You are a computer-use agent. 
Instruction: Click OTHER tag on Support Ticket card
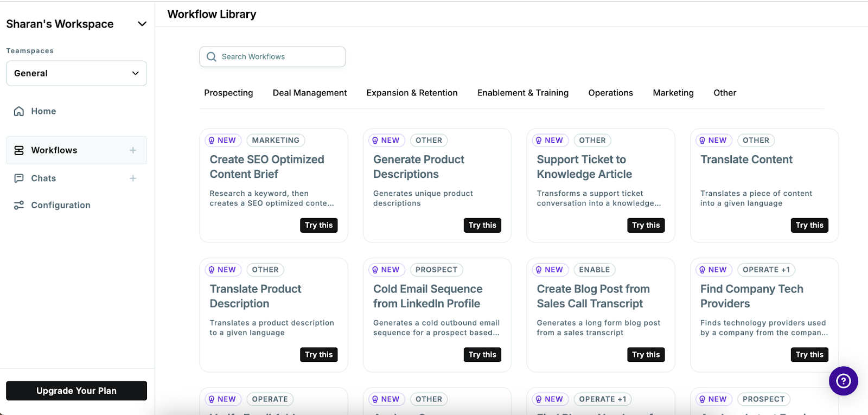click(x=592, y=141)
